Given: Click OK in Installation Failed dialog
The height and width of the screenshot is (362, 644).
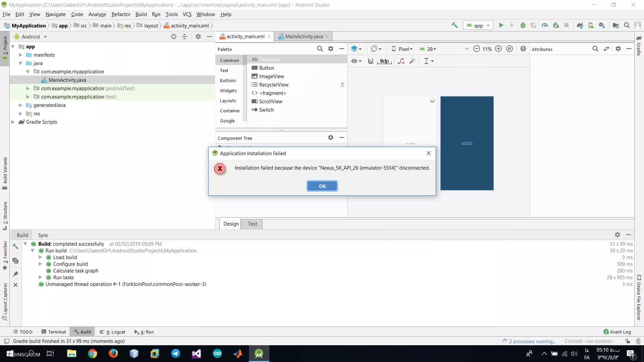Looking at the screenshot, I should click(322, 186).
